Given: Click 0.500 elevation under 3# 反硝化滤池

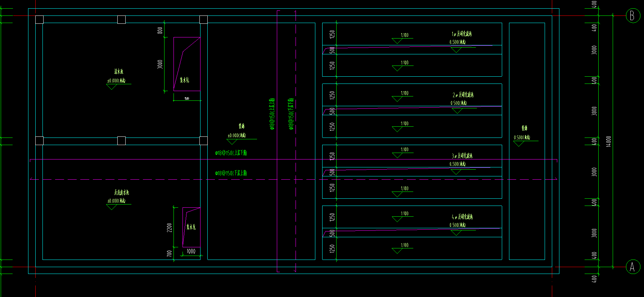Looking at the screenshot, I should (x=458, y=164).
